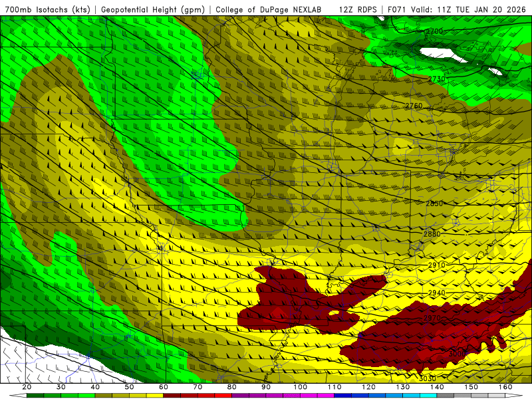Click the '12Z RDPS' model run label
532x399 pixels.
(x=358, y=9)
